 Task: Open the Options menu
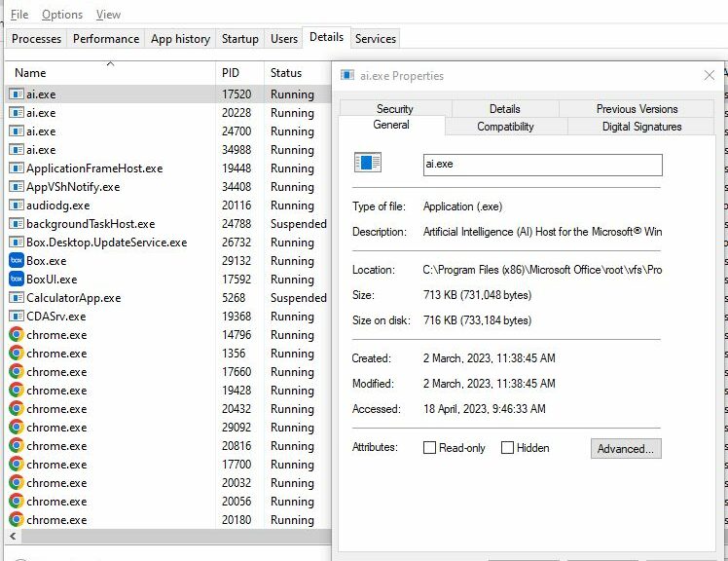coord(62,15)
